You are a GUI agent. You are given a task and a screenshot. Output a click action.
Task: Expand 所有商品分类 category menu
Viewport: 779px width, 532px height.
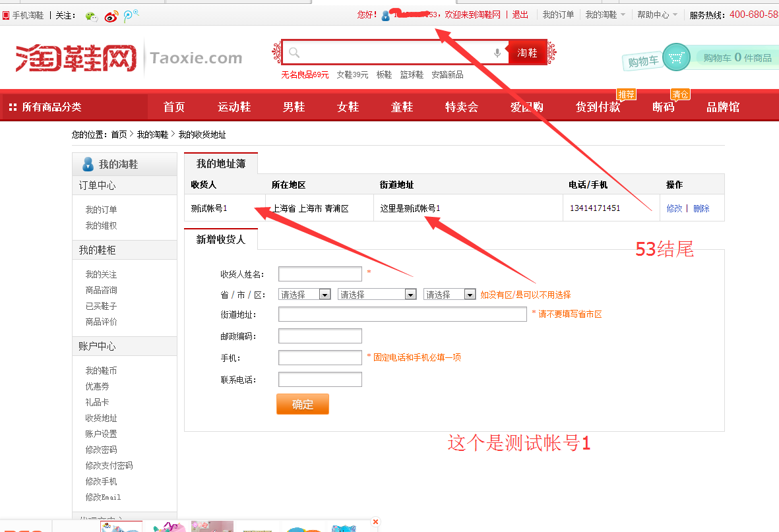(75, 107)
